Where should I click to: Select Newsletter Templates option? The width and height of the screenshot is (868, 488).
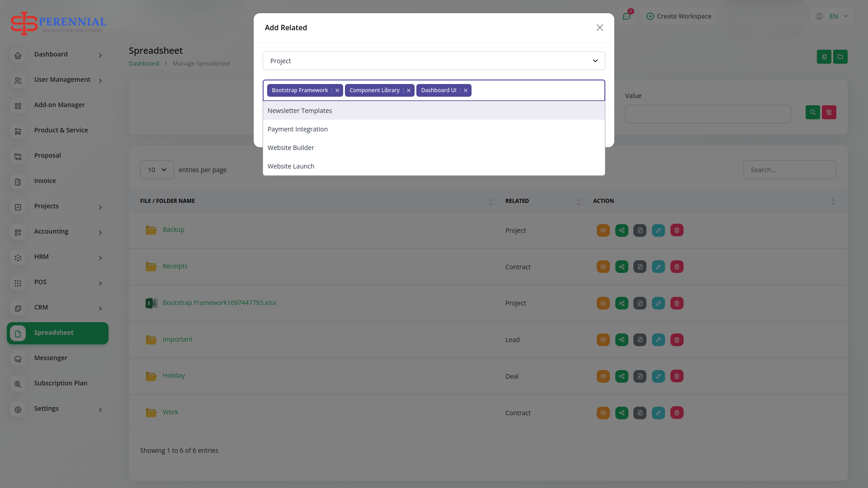300,111
